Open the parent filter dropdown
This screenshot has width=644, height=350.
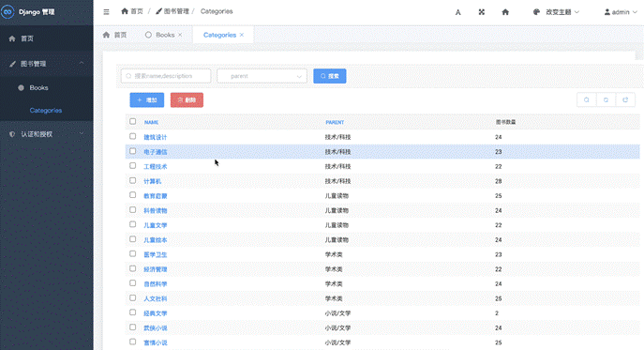262,76
